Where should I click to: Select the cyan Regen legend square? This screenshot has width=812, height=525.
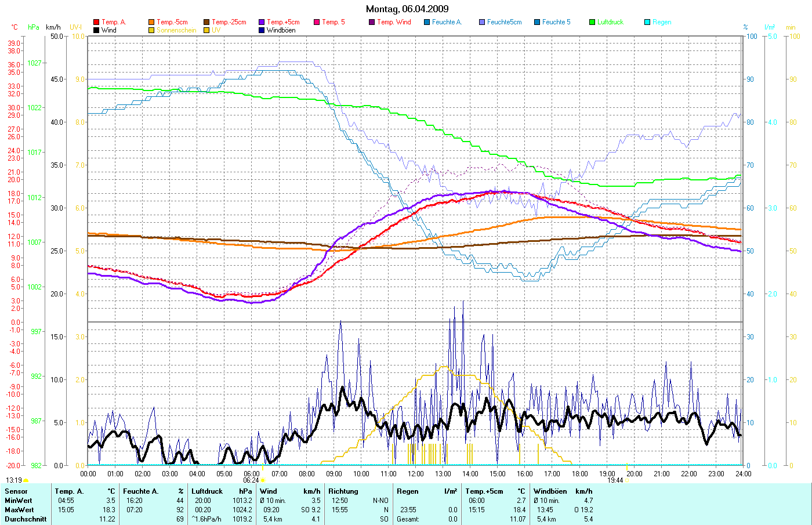click(x=647, y=22)
